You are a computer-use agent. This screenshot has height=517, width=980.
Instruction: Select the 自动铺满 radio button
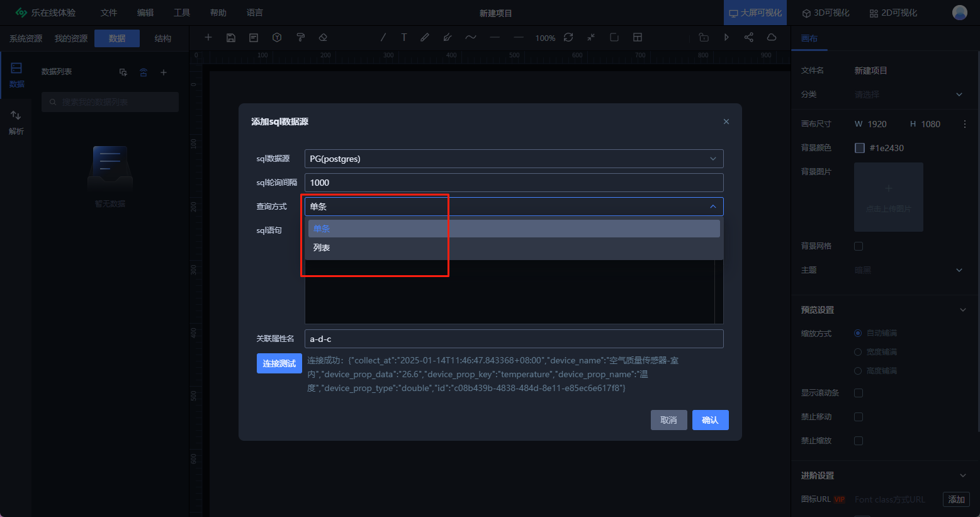coord(858,333)
